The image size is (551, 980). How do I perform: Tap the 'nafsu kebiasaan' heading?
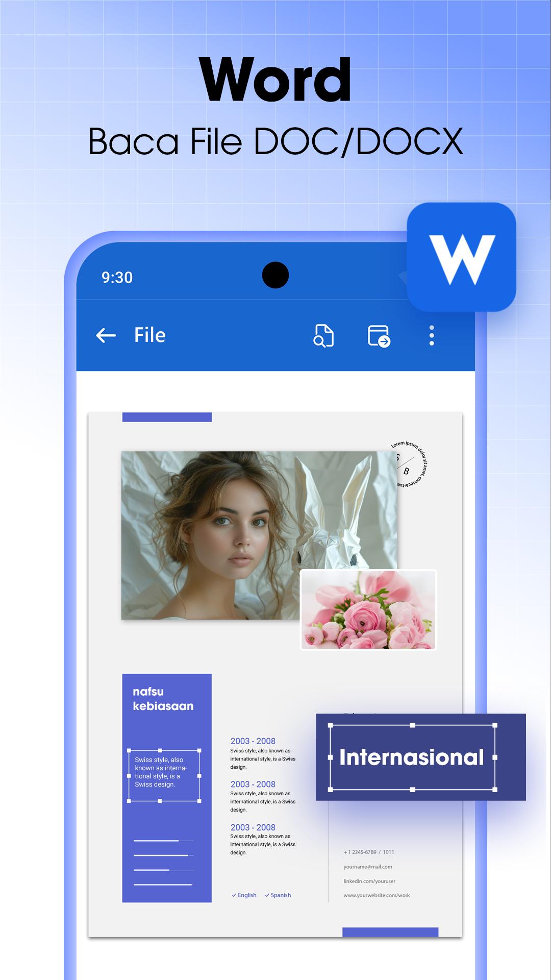point(163,699)
